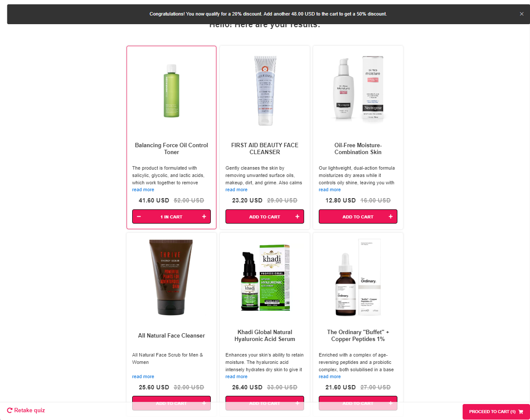Add FIRST AID BEAUTY FACE CLEANSER to cart

(x=265, y=217)
